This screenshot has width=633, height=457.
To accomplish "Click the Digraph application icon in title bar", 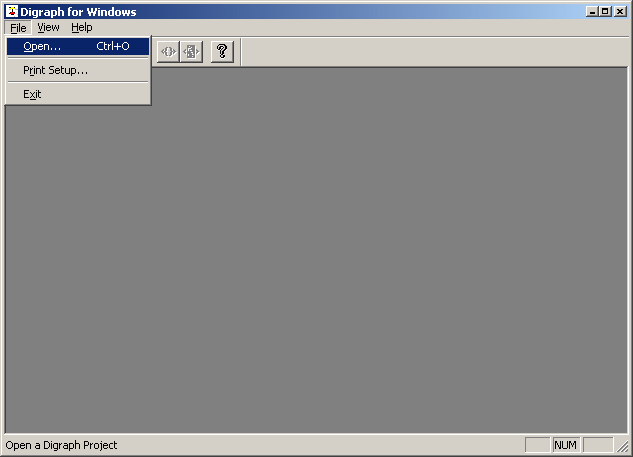I will pos(11,11).
